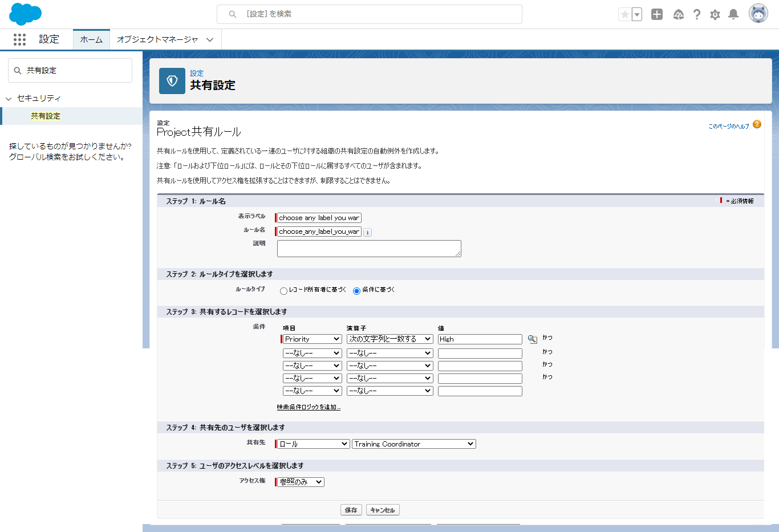This screenshot has height=532, width=779.
Task: Open the このページのヘルプ link
Action: click(x=729, y=126)
